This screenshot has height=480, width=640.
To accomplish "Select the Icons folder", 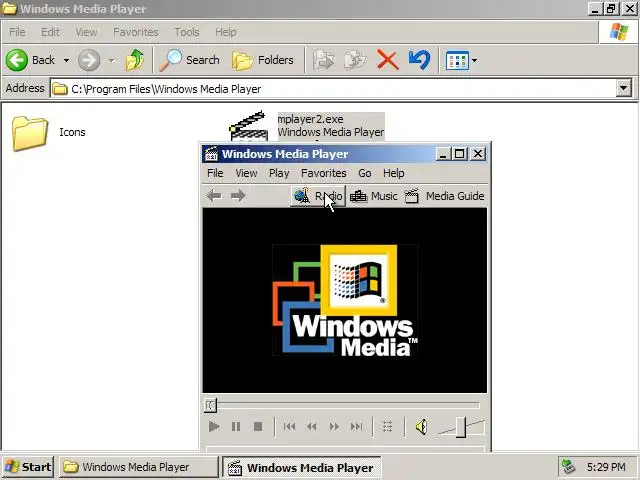I will [x=49, y=133].
